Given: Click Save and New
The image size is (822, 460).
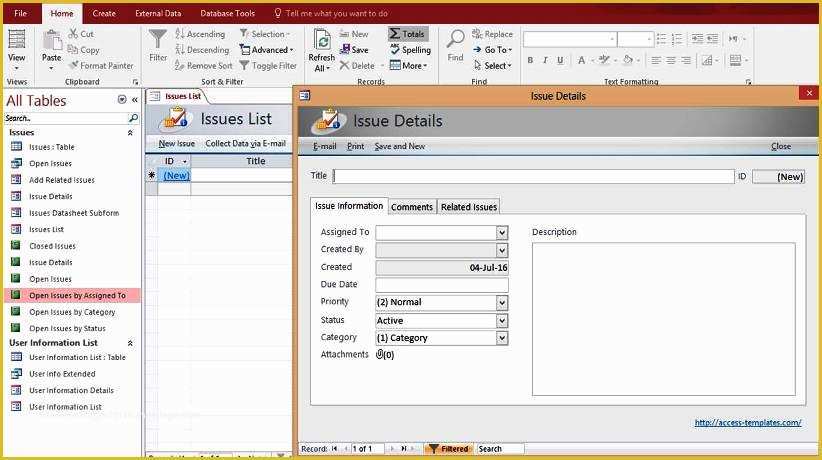Looking at the screenshot, I should pyautogui.click(x=399, y=146).
